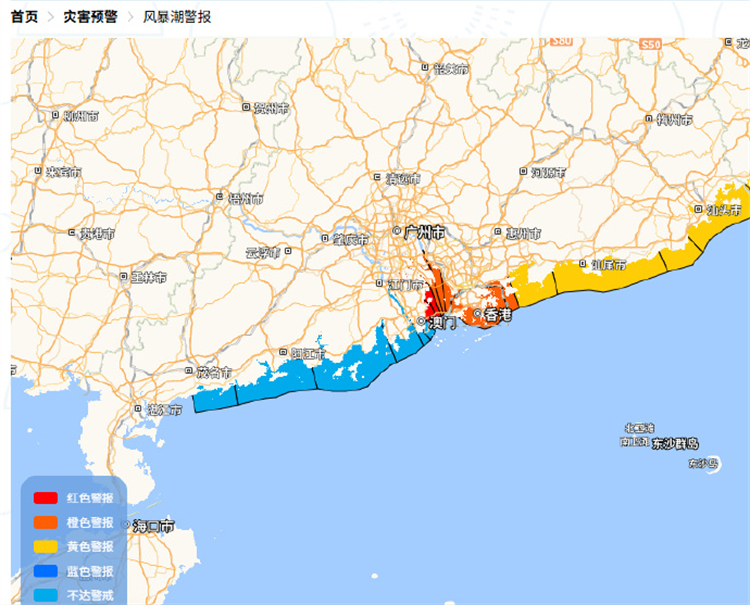The height and width of the screenshot is (605, 750).
Task: Click the Huizhou (惠州市) city marker
Action: (x=498, y=233)
